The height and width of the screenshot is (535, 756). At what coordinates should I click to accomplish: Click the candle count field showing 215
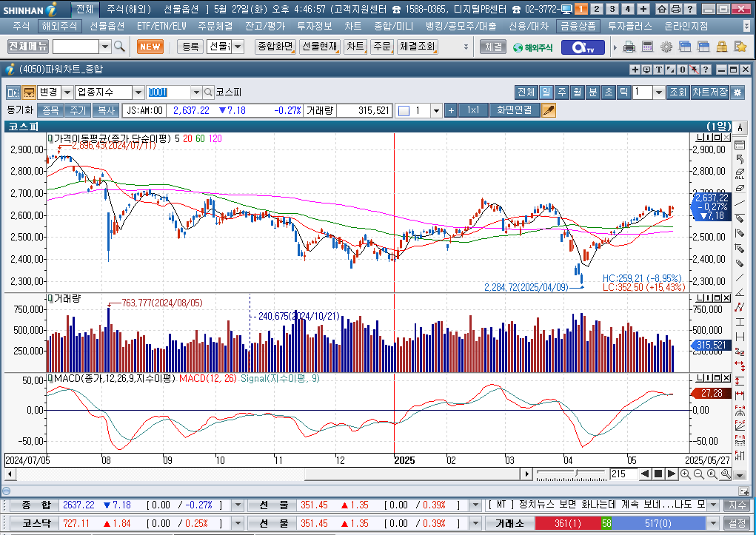click(x=623, y=474)
